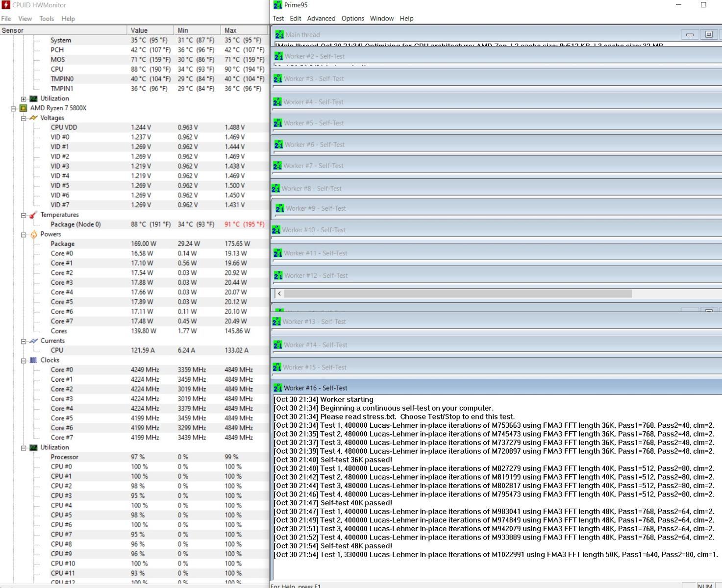Click the Worker #7 Self-Test window icon

coord(277,166)
